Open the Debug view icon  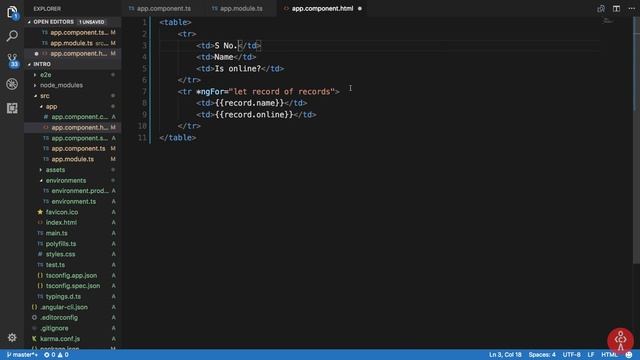click(12, 84)
